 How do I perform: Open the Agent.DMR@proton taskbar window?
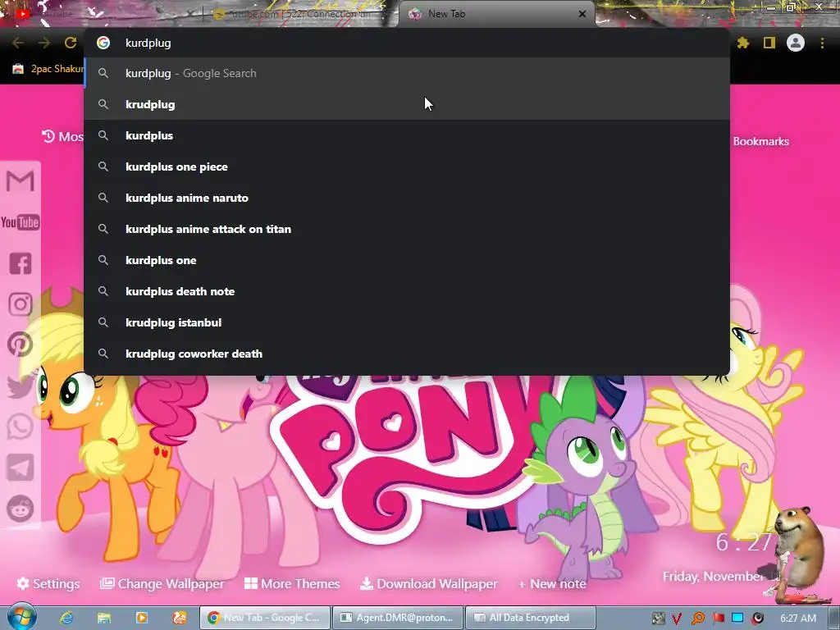[398, 618]
